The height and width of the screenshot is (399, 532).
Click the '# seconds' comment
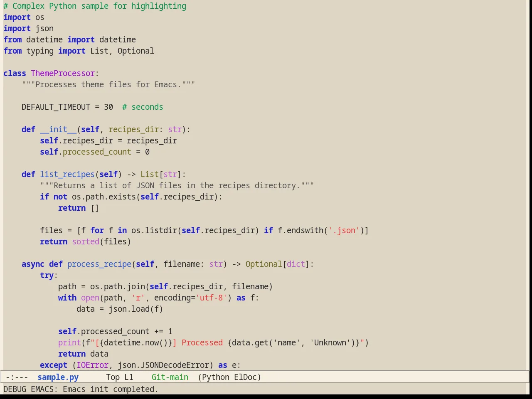143,107
